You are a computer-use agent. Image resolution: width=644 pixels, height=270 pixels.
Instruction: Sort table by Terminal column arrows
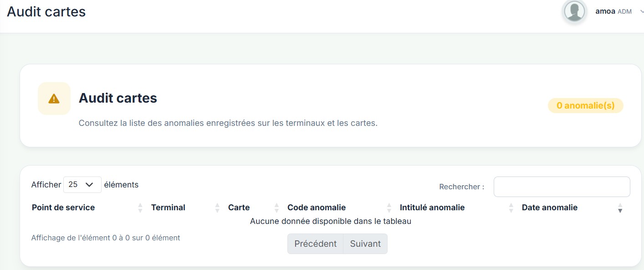point(217,208)
